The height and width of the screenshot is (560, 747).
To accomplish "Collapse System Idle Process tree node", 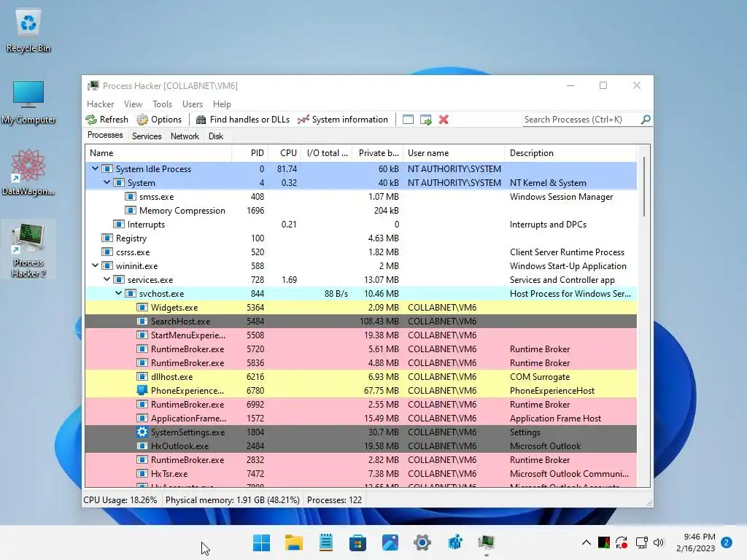I will coord(95,168).
